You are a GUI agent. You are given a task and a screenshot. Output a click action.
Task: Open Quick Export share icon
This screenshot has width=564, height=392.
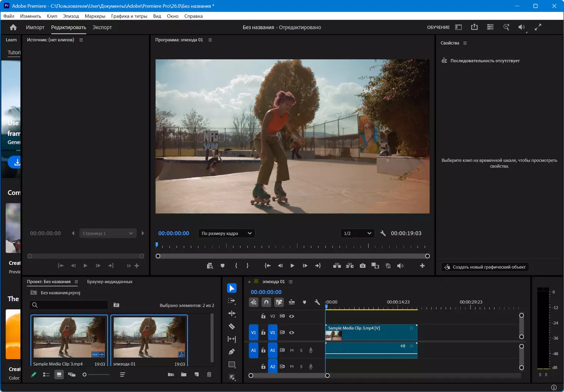click(x=474, y=27)
